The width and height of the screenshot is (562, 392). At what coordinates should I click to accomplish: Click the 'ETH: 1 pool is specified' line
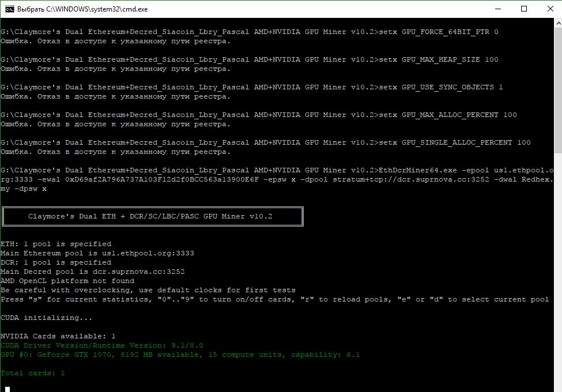tap(56, 244)
